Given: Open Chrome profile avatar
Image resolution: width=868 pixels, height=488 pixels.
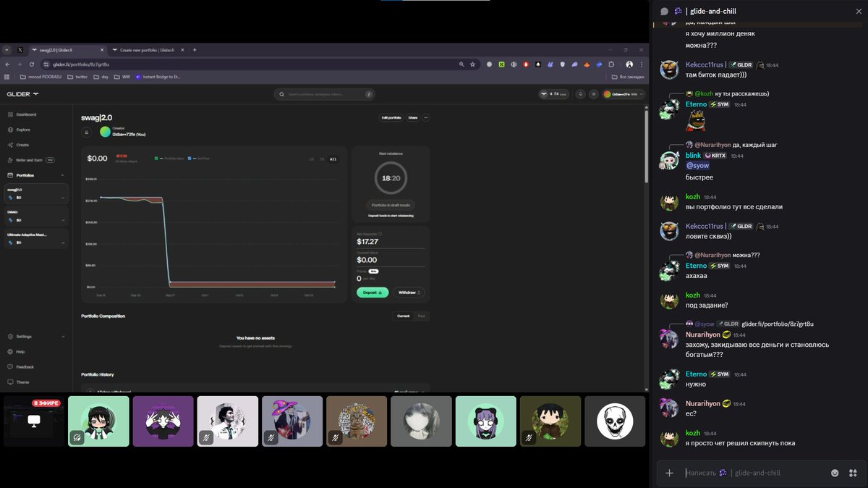Looking at the screenshot, I should coord(629,64).
